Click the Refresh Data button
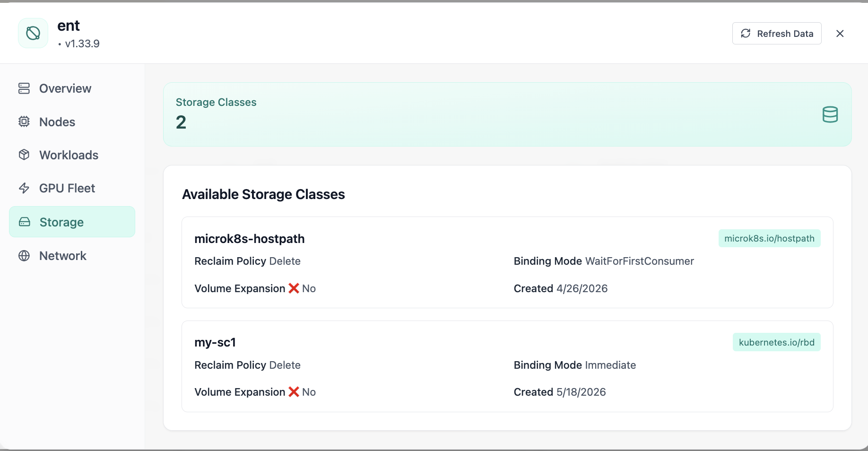Viewport: 868px width, 451px height. pyautogui.click(x=777, y=33)
